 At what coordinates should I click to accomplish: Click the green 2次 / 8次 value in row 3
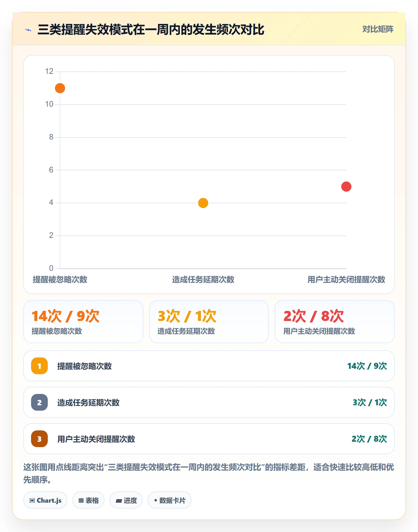tap(369, 439)
